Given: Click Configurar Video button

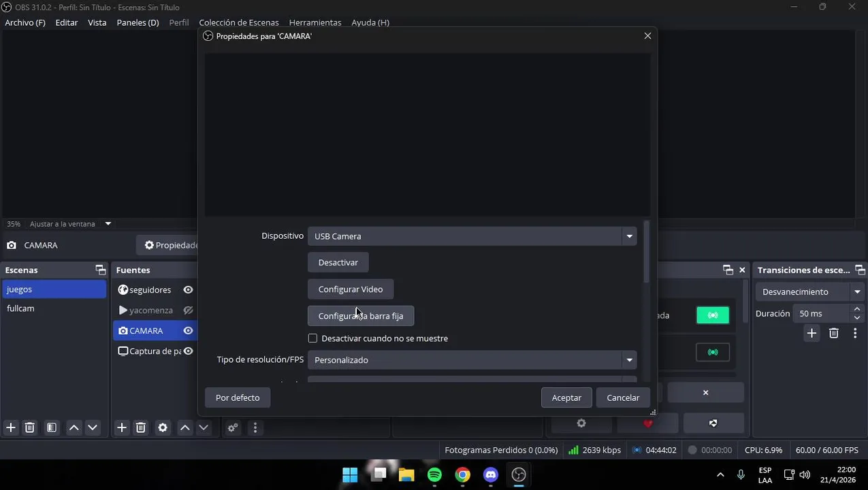Looking at the screenshot, I should click(x=351, y=289).
